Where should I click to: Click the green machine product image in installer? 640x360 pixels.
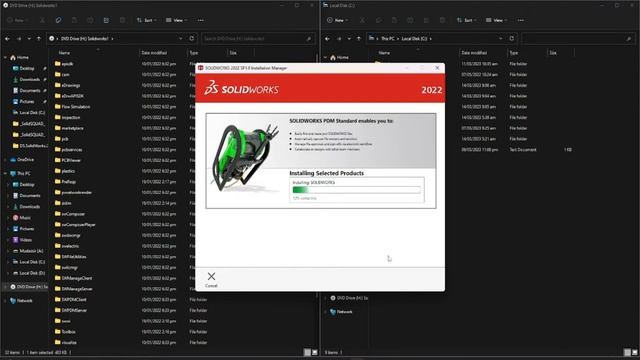tap(245, 157)
